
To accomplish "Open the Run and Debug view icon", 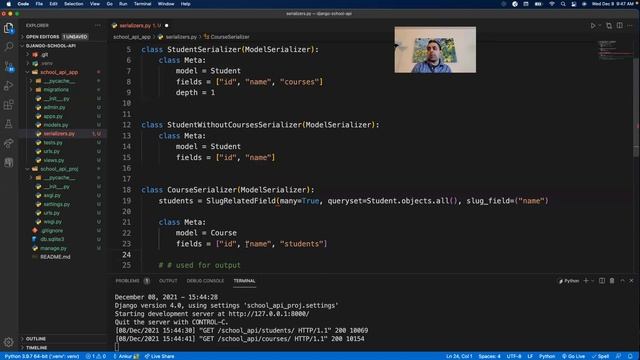I will (x=9, y=86).
